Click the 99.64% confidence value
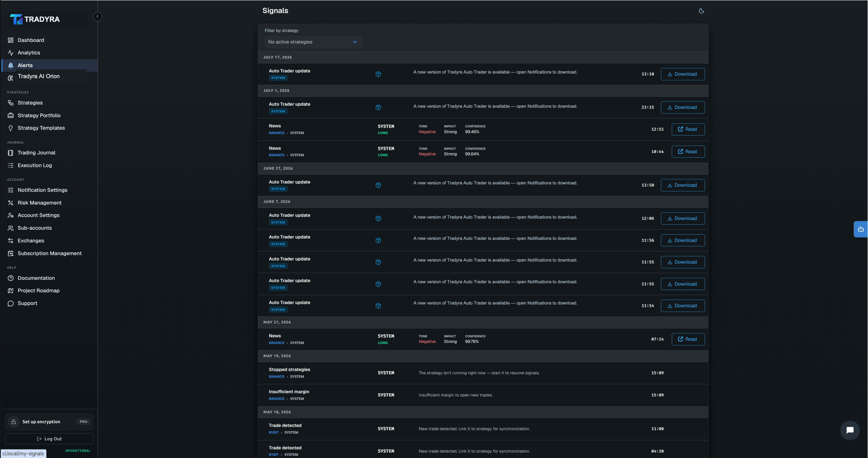This screenshot has height=458, width=868. (472, 154)
